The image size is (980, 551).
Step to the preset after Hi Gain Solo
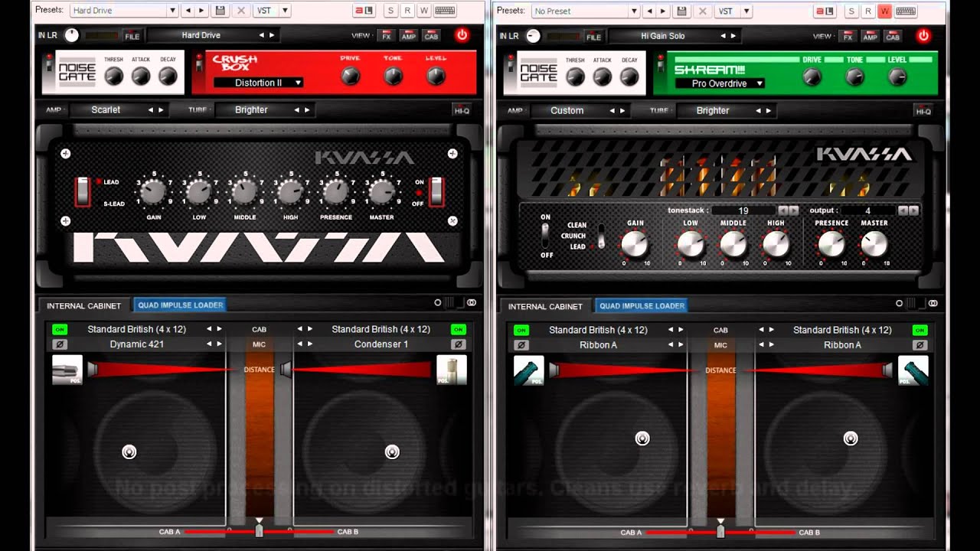(733, 36)
